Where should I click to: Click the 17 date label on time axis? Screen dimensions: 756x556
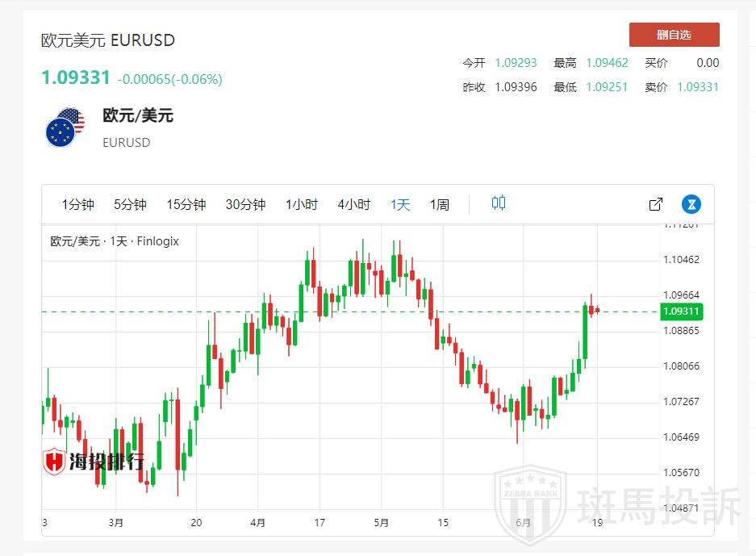pyautogui.click(x=320, y=523)
